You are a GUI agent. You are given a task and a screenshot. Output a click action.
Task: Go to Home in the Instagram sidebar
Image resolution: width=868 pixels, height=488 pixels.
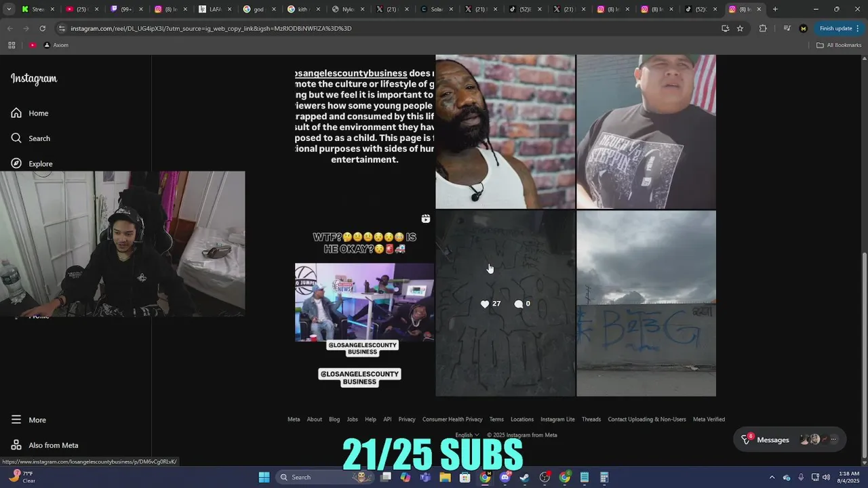point(29,113)
